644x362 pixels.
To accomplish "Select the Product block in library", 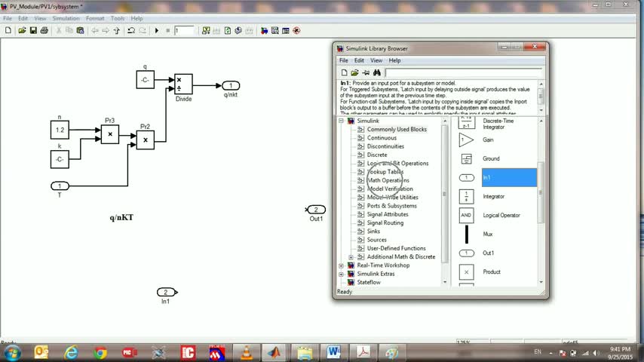I will tap(492, 272).
